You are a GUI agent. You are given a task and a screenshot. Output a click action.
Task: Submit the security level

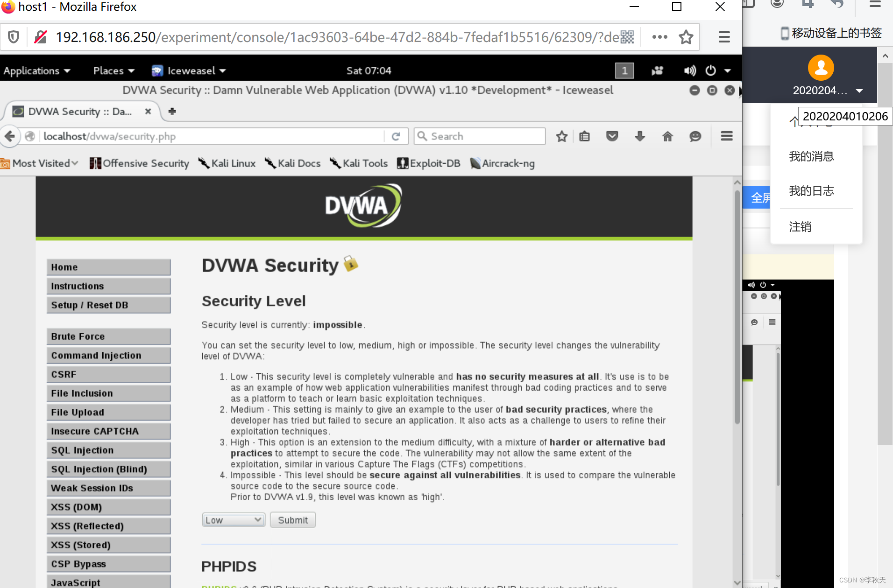coord(293,520)
